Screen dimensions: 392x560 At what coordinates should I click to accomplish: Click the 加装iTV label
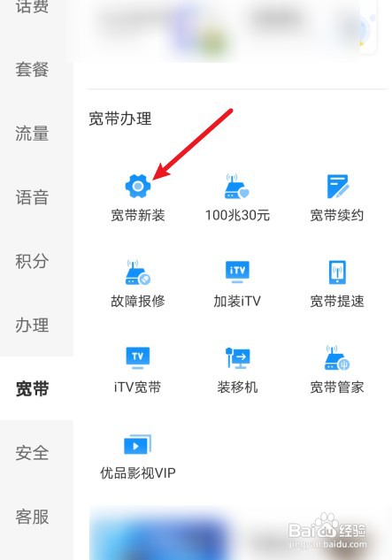pyautogui.click(x=237, y=301)
